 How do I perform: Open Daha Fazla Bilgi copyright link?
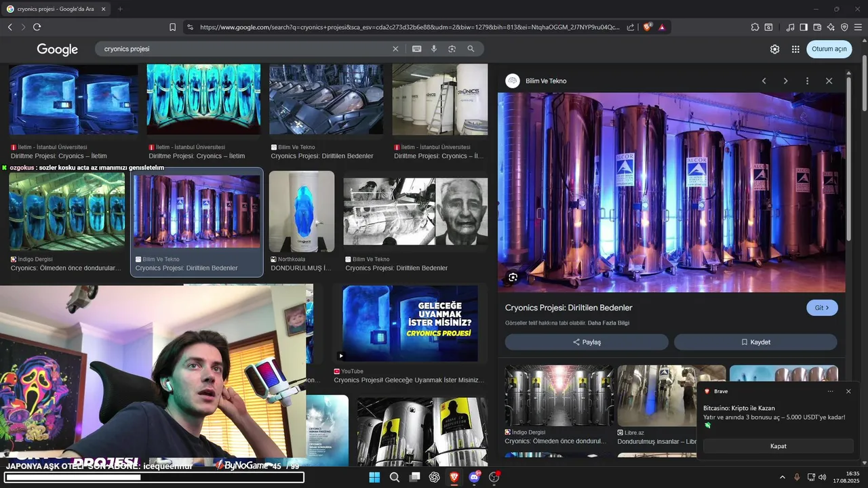[608, 323]
